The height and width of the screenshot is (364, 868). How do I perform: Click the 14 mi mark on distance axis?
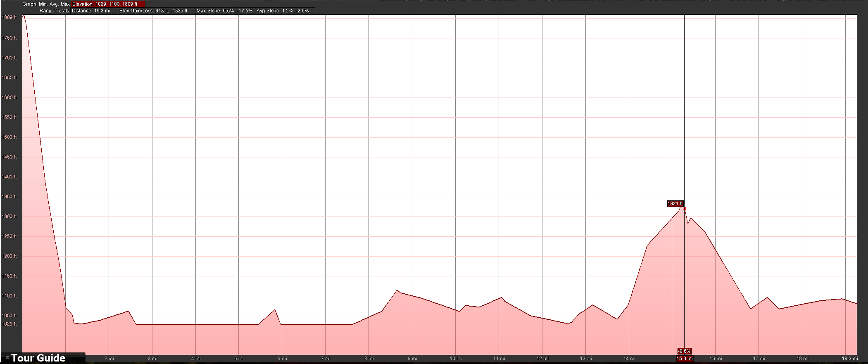click(629, 359)
